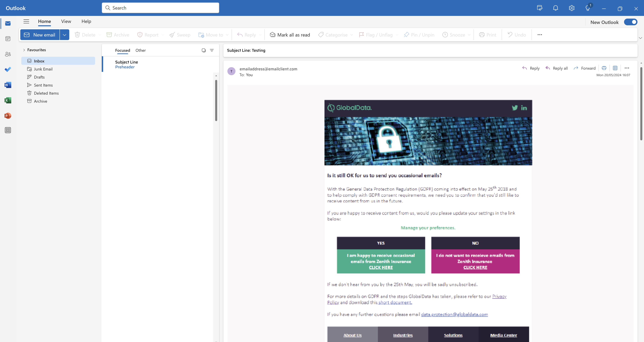Click the print icon in message header
The image size is (644, 342).
click(604, 68)
